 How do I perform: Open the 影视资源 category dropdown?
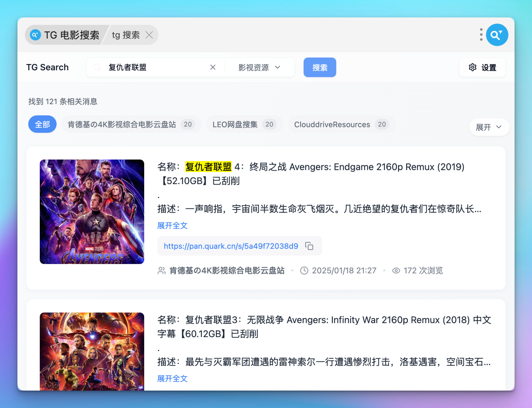click(259, 67)
